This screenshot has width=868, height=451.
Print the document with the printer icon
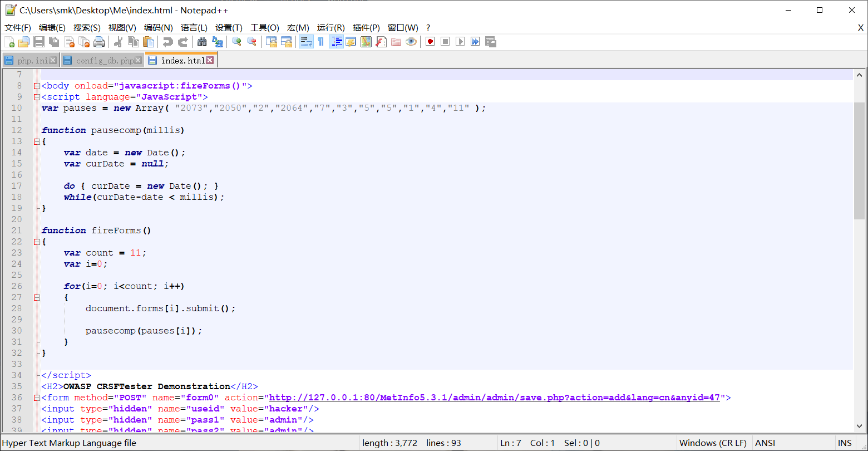(99, 42)
